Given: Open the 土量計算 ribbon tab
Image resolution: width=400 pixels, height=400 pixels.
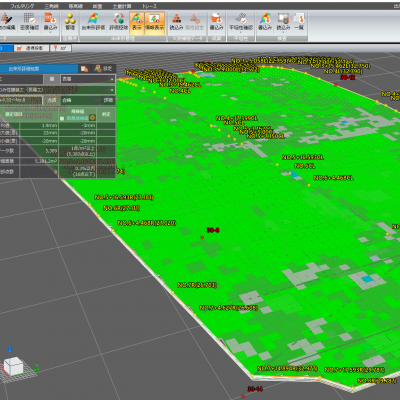Looking at the screenshot, I should click(x=122, y=6).
